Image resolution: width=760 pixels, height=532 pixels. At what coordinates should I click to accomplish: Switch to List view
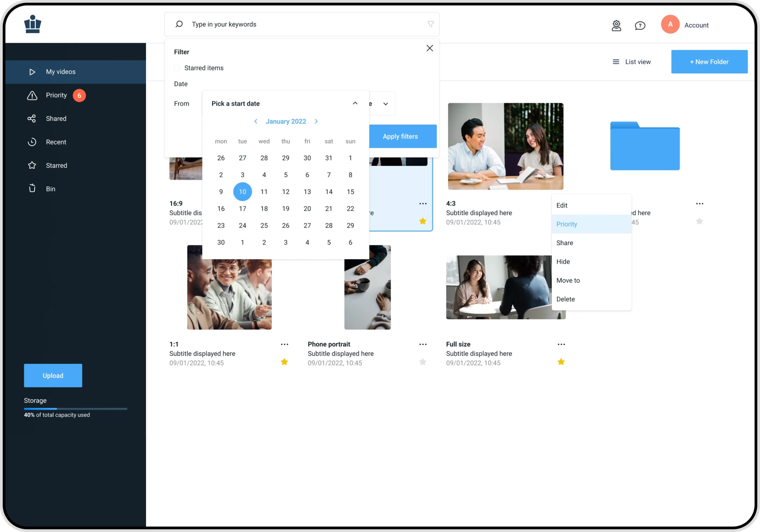tap(631, 62)
